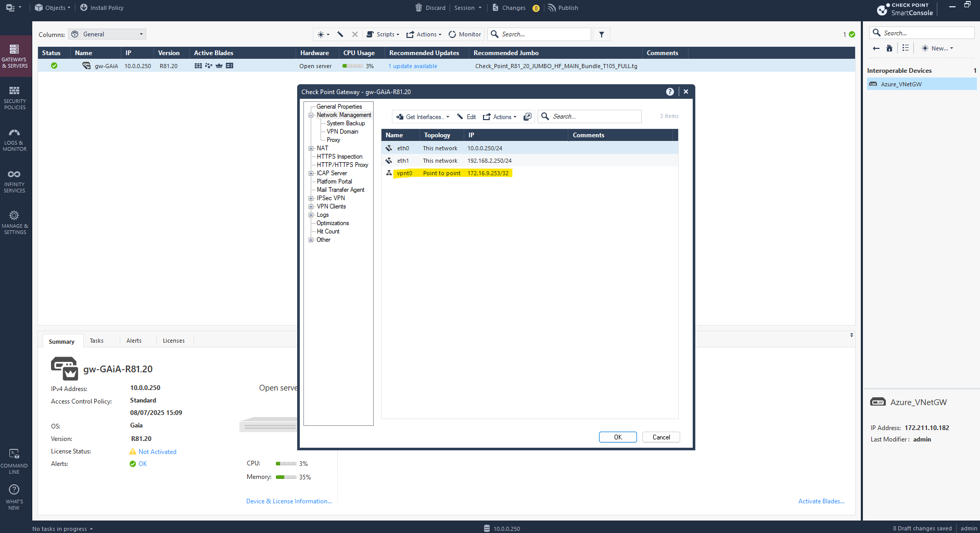Screen dimensions: 980x533
Task: Click the '1 update available' link
Action: (x=413, y=66)
